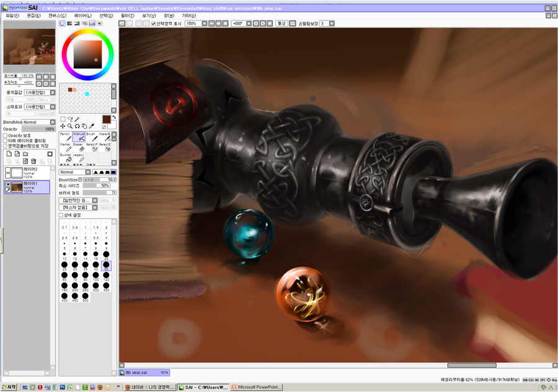The height and width of the screenshot is (392, 558).
Task: Select the WaterBrush tool
Action: click(105, 137)
